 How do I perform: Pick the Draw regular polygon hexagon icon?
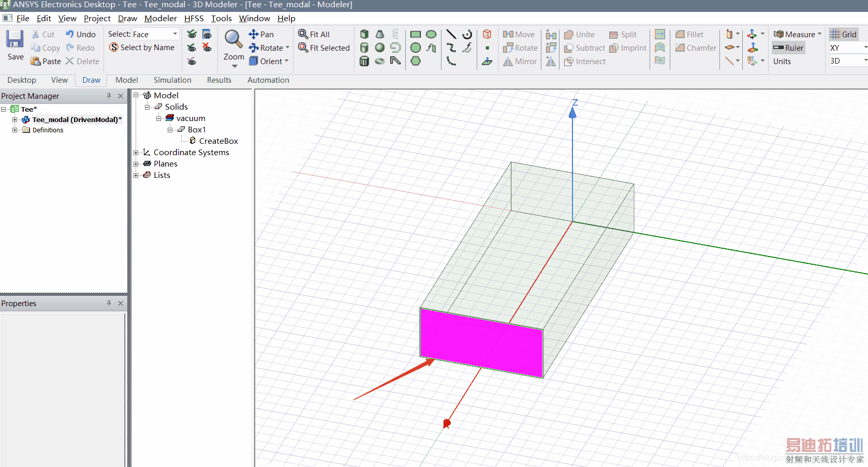(415, 61)
